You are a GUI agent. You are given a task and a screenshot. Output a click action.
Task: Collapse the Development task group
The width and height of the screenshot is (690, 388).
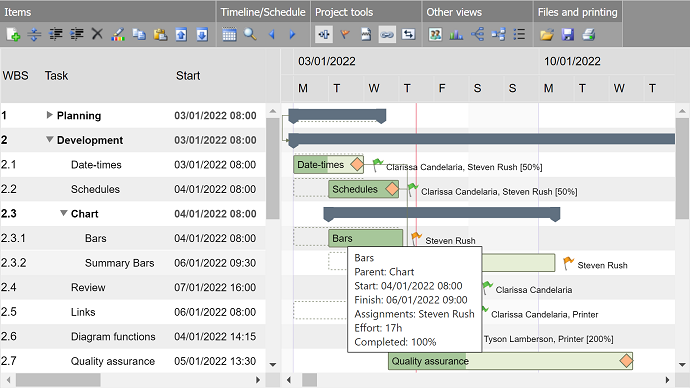[x=50, y=139]
